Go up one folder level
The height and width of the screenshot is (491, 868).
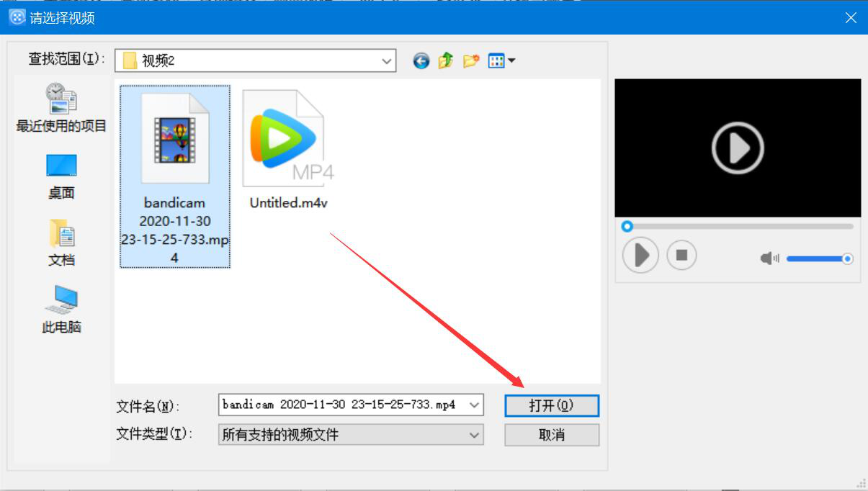click(445, 61)
